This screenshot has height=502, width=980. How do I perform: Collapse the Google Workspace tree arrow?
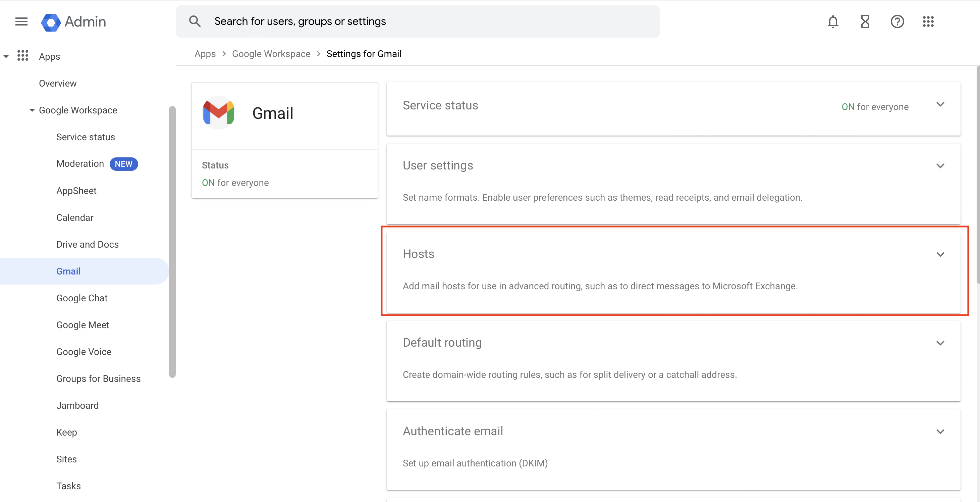pos(32,110)
